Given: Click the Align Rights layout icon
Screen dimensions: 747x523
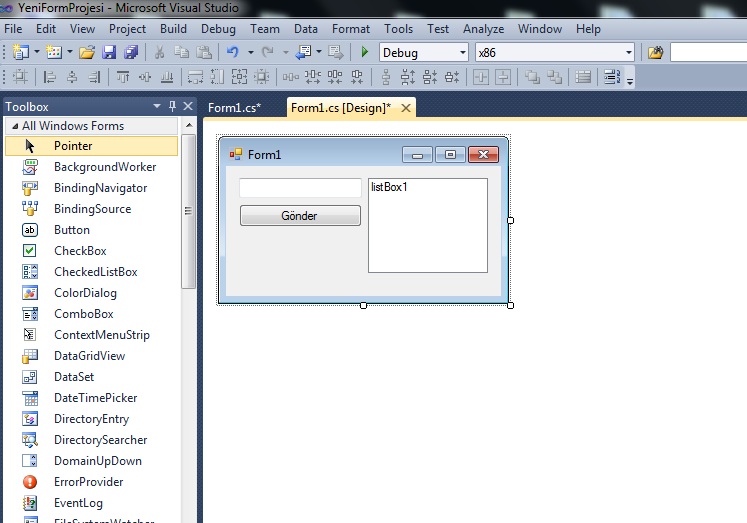Looking at the screenshot, I should click(94, 77).
